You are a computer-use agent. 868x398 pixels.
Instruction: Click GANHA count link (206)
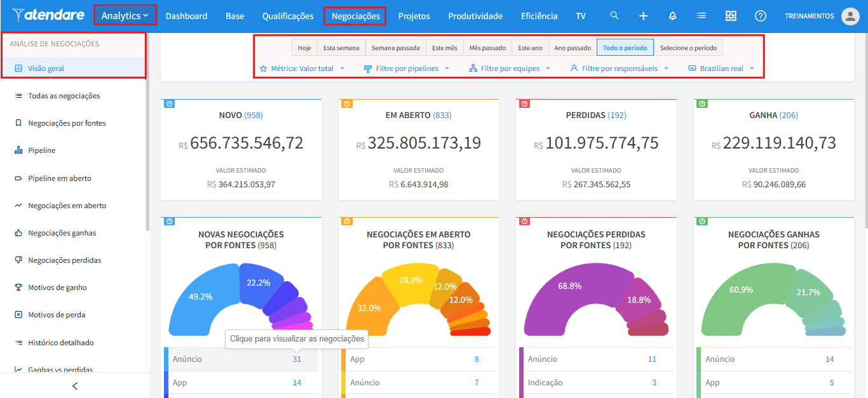point(789,115)
